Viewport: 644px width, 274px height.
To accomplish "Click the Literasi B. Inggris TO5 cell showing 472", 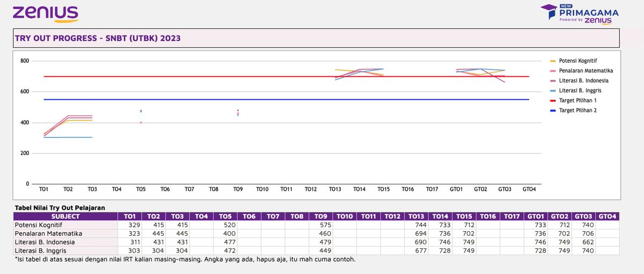I will tap(225, 250).
